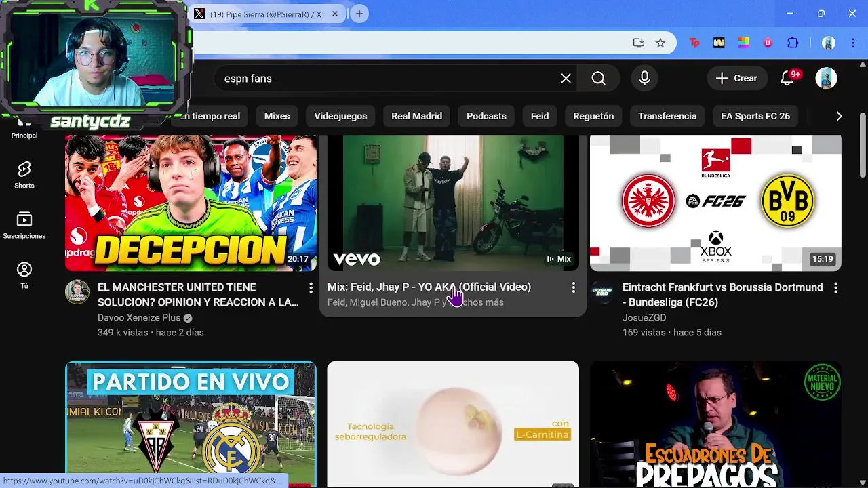Click 169 vistas hace 5 días text

(672, 333)
